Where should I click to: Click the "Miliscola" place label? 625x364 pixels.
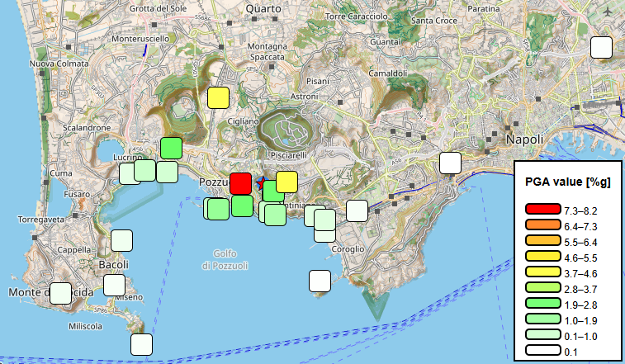[85, 327]
